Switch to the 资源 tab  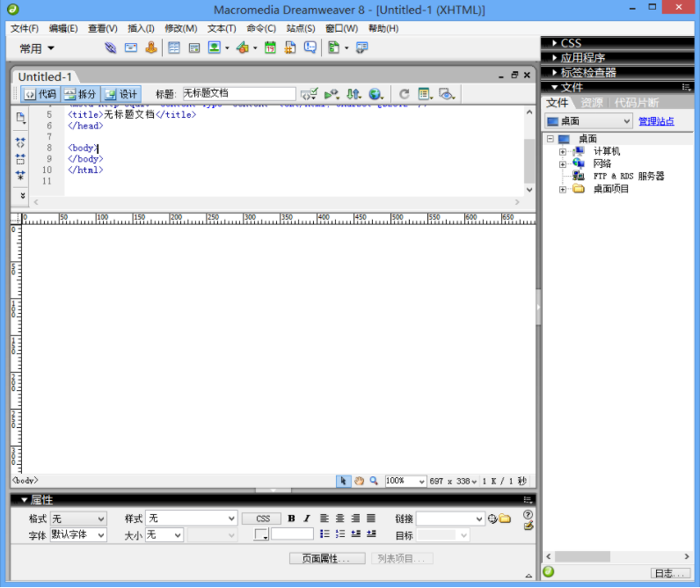click(592, 103)
